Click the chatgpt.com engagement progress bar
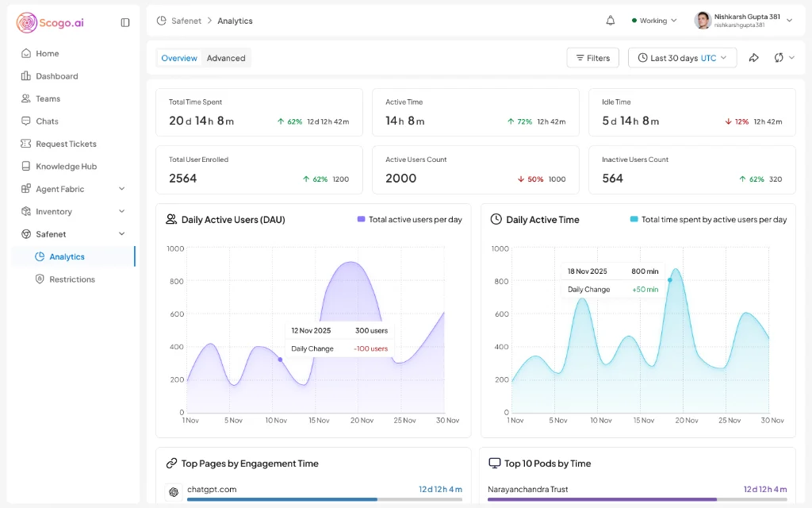 (x=324, y=499)
